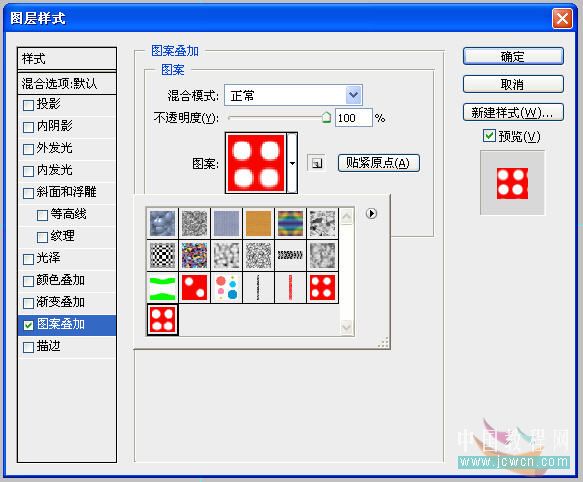The image size is (583, 482).
Task: Click the pattern picker resize grip corner
Action: click(383, 342)
